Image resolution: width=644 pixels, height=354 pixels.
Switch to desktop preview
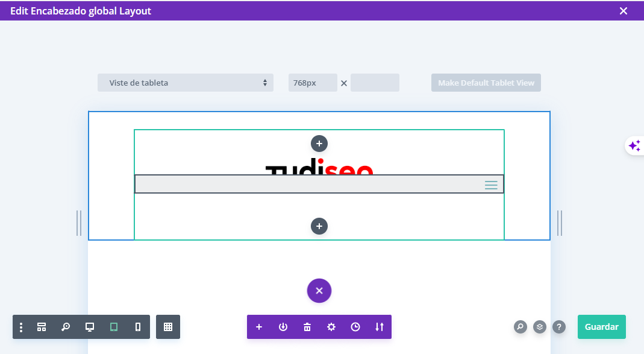90,327
